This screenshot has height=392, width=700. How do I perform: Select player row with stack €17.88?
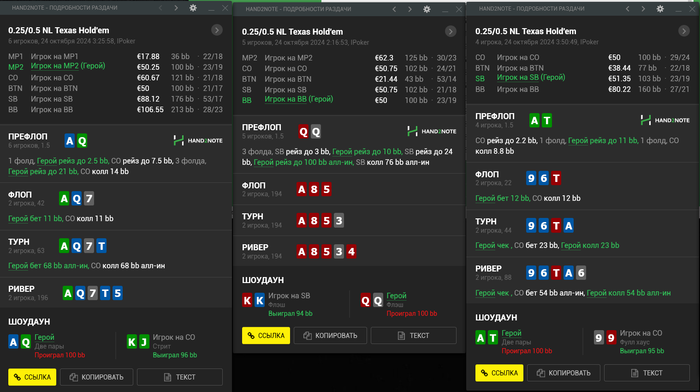tap(115, 57)
